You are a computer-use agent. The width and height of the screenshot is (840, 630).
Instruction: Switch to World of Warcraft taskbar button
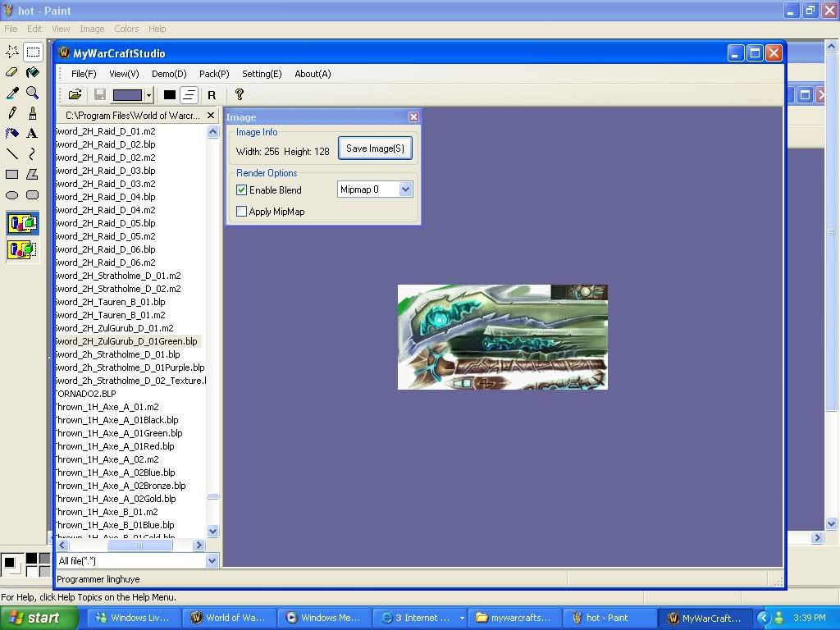pyautogui.click(x=229, y=619)
